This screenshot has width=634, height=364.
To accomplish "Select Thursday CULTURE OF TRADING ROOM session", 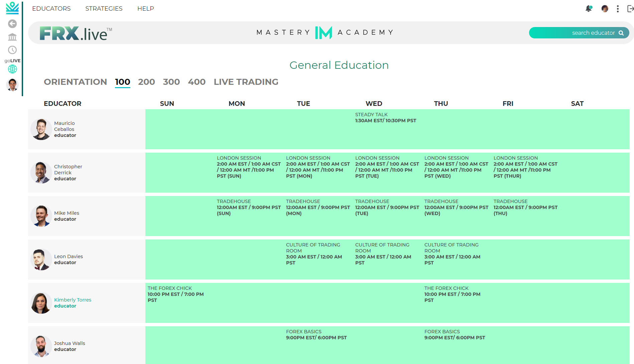I will point(453,254).
